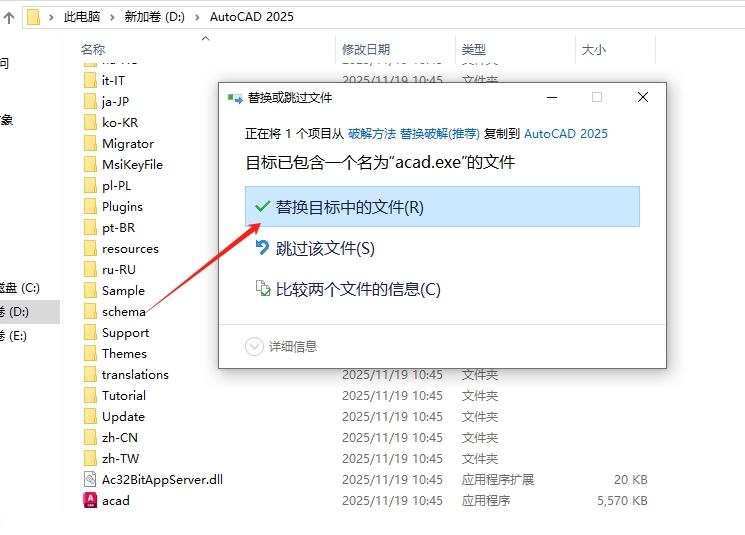Open the 破解方法 替换破解(推荐) source link
This screenshot has height=535, width=745.
pos(414,134)
